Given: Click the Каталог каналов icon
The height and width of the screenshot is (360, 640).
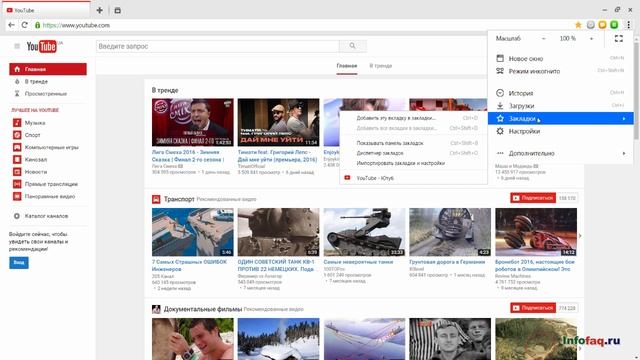Looking at the screenshot, I should coord(17,216).
